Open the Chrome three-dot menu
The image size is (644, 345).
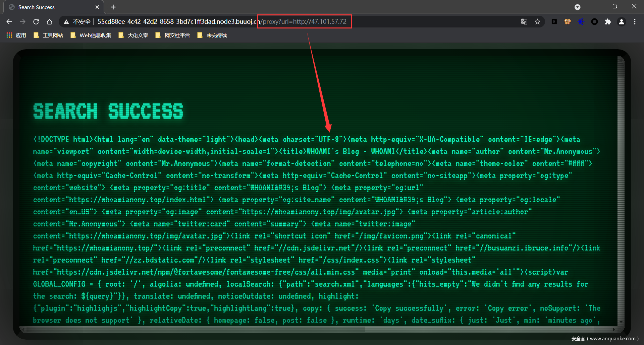pyautogui.click(x=635, y=22)
